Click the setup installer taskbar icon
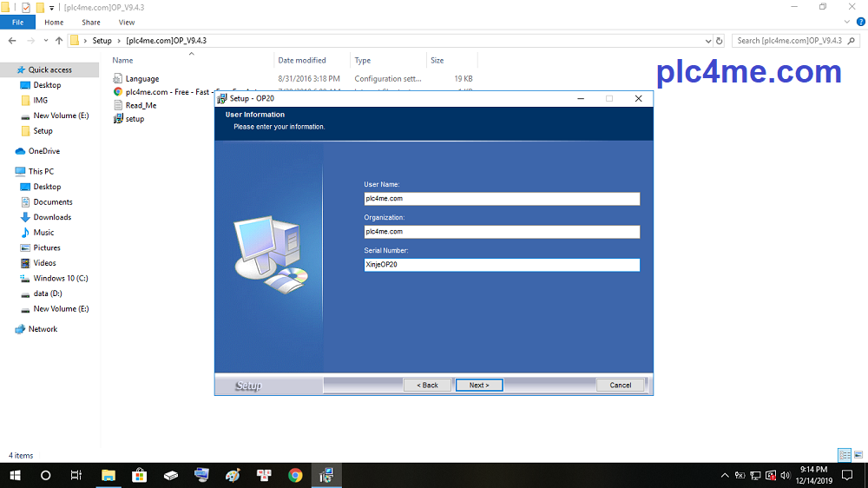The height and width of the screenshot is (488, 868). 326,475
